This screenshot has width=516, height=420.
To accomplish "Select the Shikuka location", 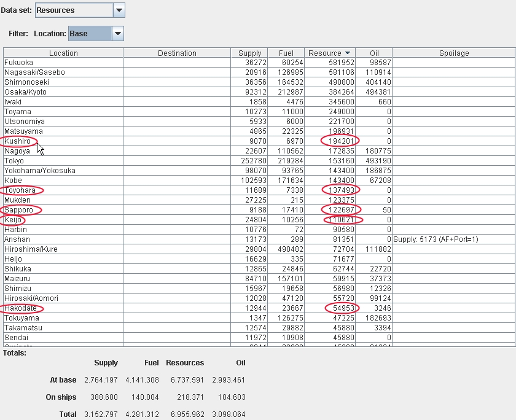I will point(18,269).
